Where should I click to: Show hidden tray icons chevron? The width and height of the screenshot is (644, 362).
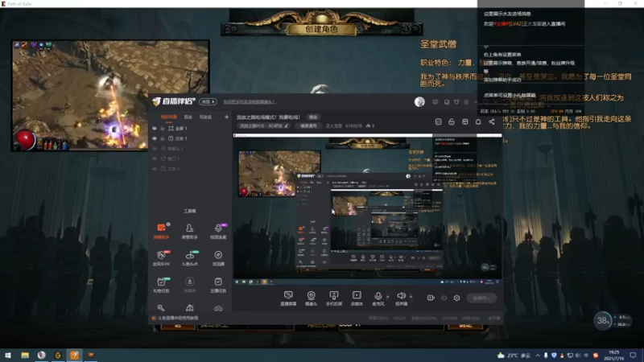click(537, 356)
